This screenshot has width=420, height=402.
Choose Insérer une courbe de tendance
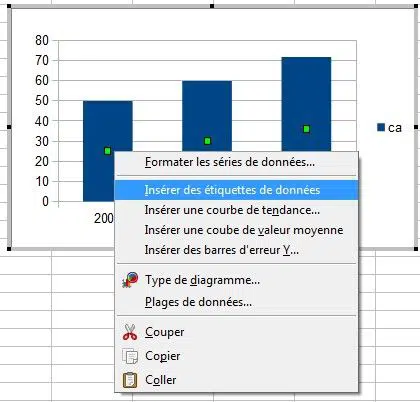pyautogui.click(x=232, y=210)
